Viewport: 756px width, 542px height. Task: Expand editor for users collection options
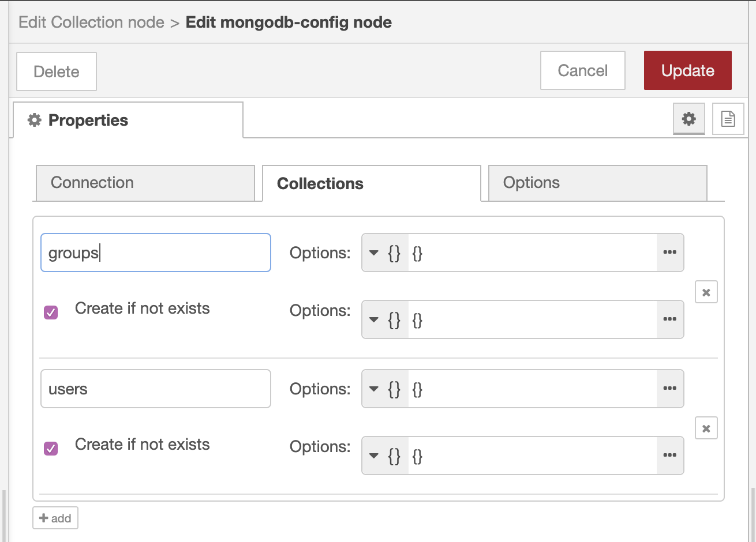[669, 389]
